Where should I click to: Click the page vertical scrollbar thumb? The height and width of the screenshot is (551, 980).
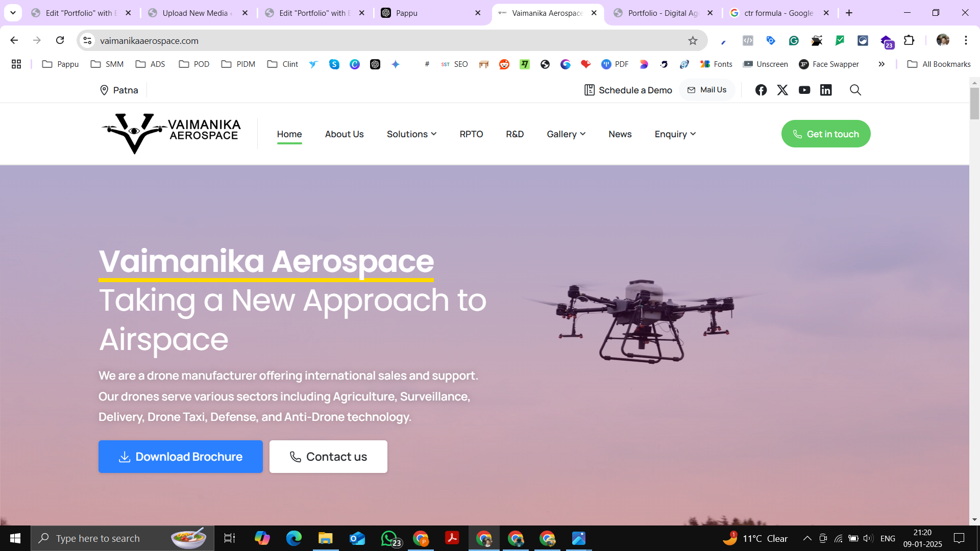pyautogui.click(x=974, y=104)
